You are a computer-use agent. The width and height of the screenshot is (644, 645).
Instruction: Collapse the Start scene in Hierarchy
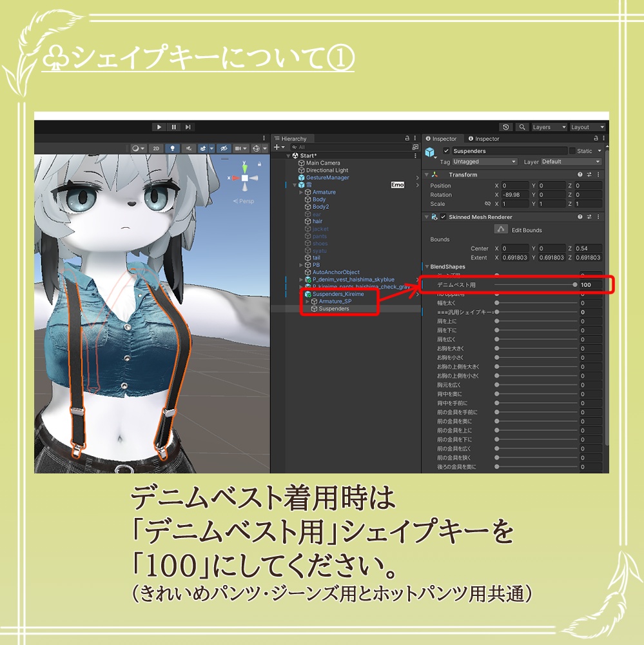(x=288, y=156)
